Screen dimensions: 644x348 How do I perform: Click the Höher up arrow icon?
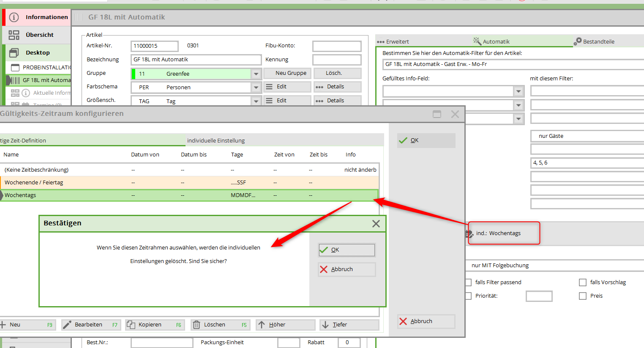pyautogui.click(x=262, y=325)
